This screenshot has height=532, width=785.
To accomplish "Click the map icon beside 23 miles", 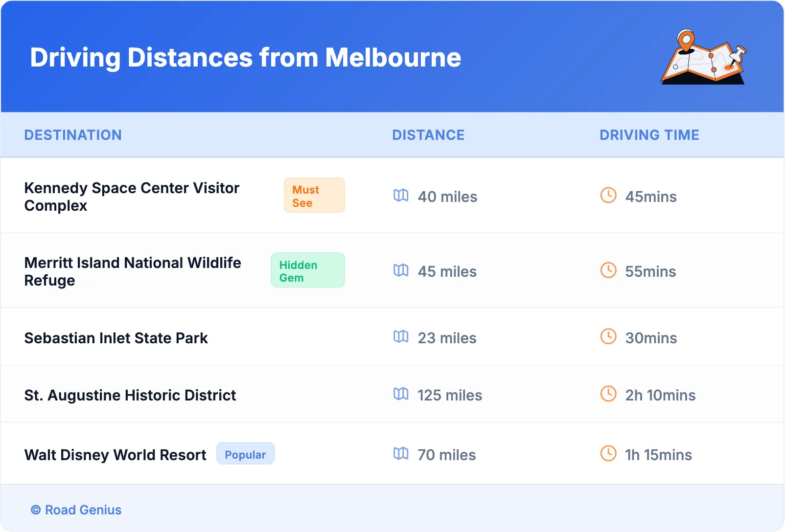I will coord(401,336).
